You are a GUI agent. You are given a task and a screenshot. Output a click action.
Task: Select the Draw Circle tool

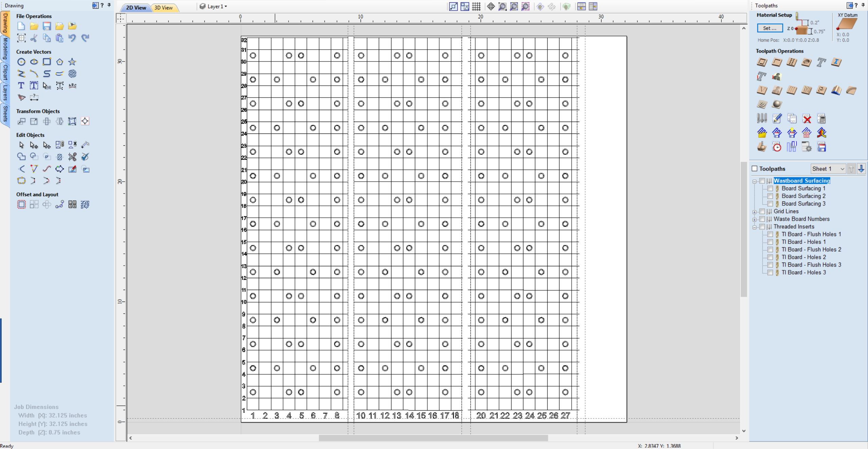click(21, 62)
